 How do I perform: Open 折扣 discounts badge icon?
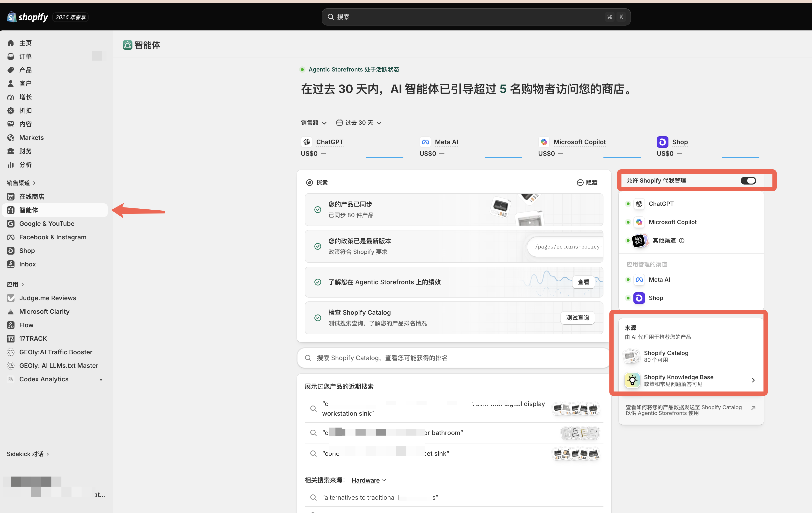(x=11, y=111)
